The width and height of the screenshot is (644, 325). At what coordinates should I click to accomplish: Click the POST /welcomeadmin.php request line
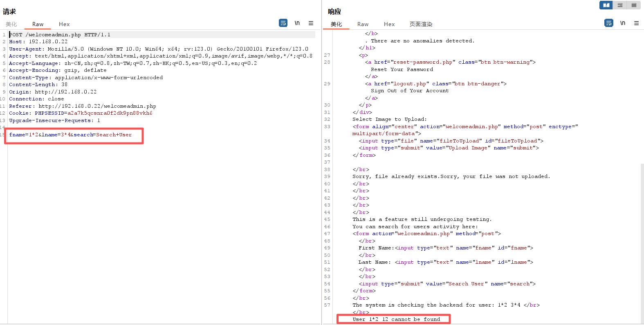(x=60, y=35)
